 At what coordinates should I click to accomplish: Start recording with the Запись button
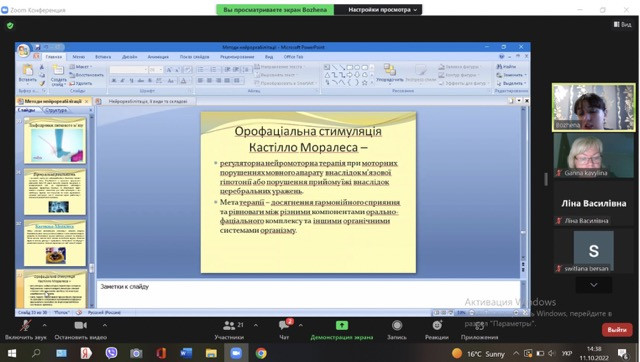coord(397,330)
